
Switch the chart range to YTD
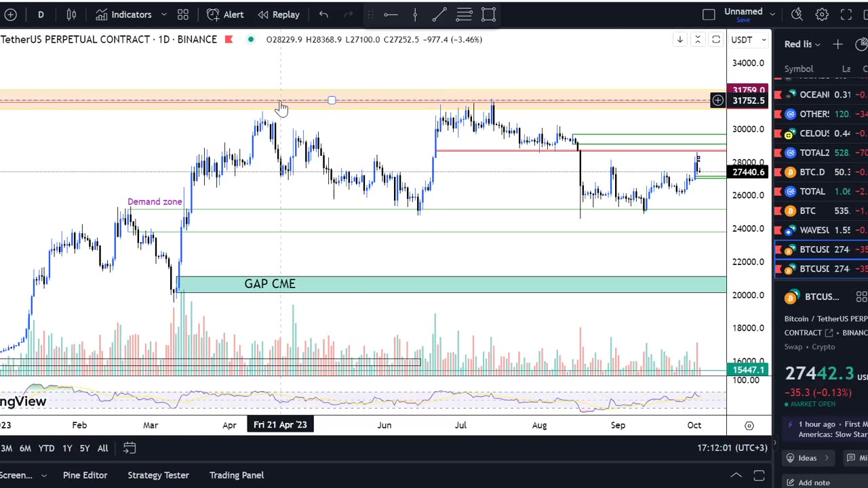tap(46, 448)
